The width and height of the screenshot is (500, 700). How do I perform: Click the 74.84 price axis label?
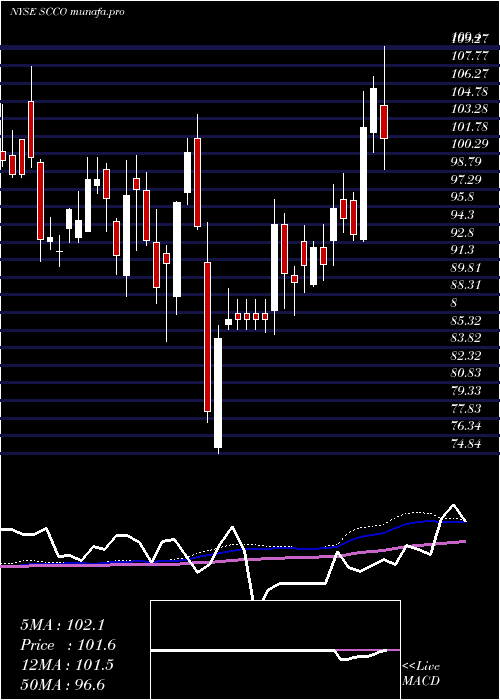click(467, 444)
